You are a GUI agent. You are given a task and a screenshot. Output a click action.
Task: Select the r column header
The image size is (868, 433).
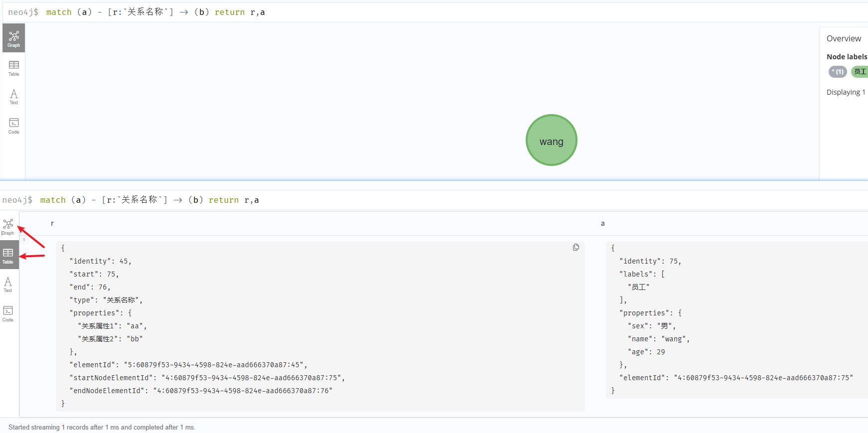click(x=52, y=223)
